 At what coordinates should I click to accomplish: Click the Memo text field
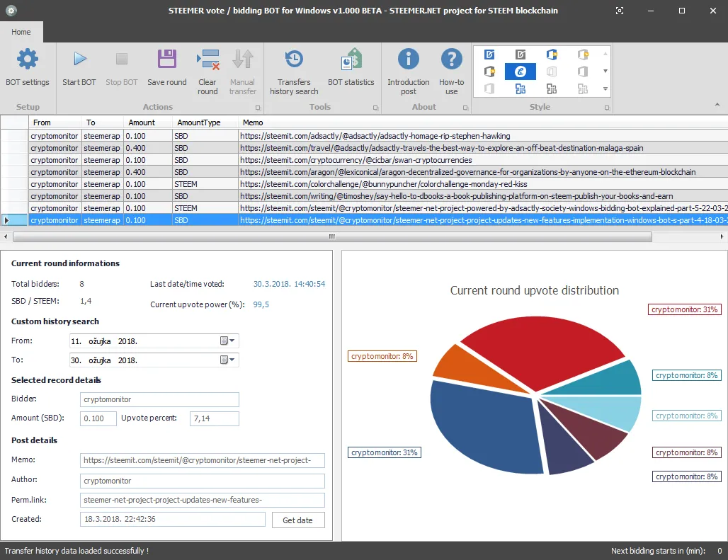202,460
